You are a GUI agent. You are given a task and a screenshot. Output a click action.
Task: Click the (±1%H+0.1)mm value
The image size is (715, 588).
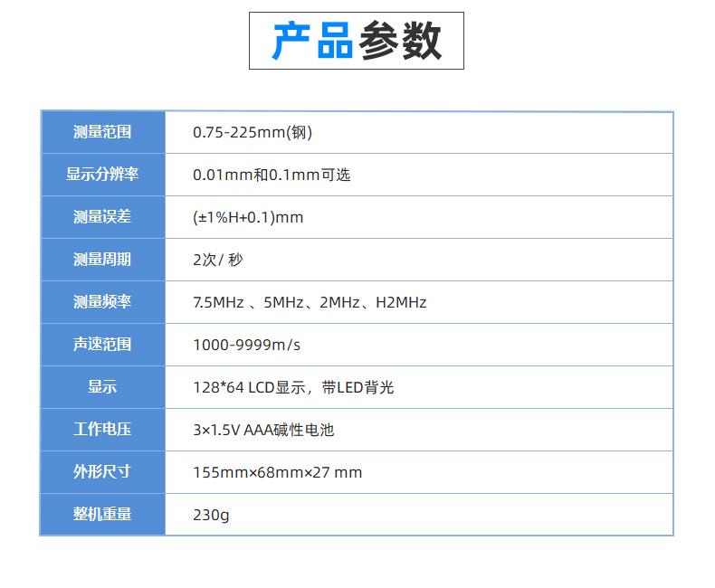point(248,218)
